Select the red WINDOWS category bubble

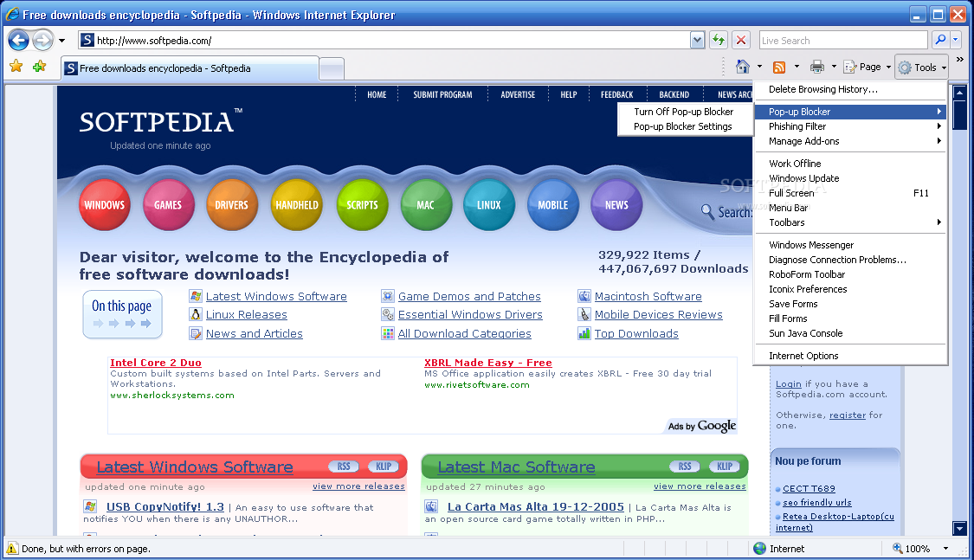[105, 205]
